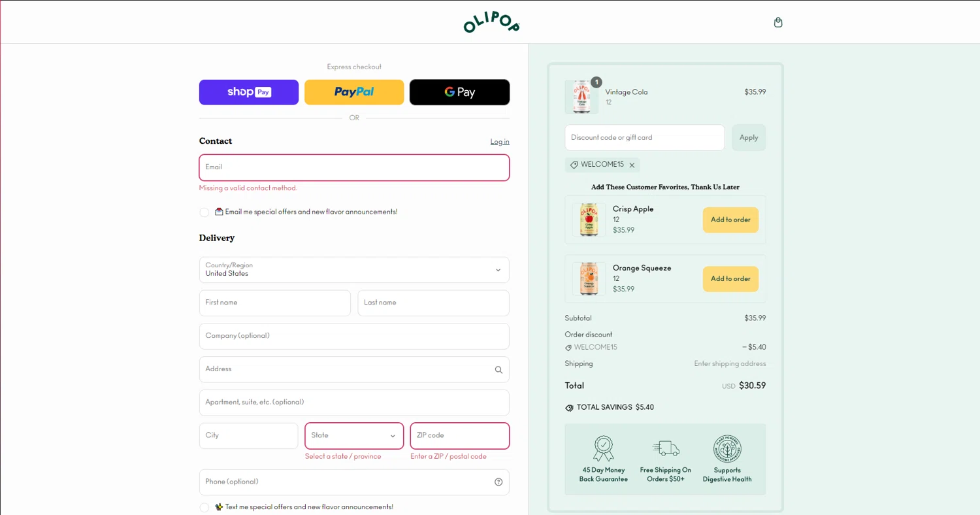980x515 pixels.
Task: Focus the Last name field
Action: [x=434, y=303]
